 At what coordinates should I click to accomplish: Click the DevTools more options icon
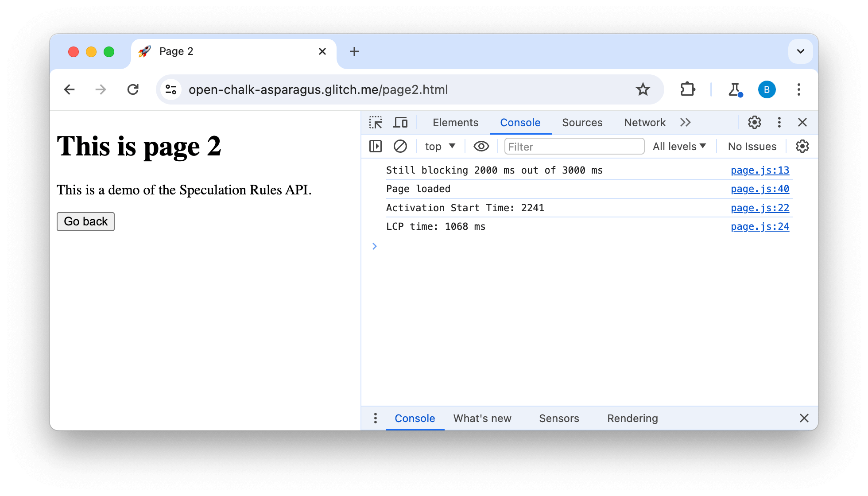coord(779,122)
